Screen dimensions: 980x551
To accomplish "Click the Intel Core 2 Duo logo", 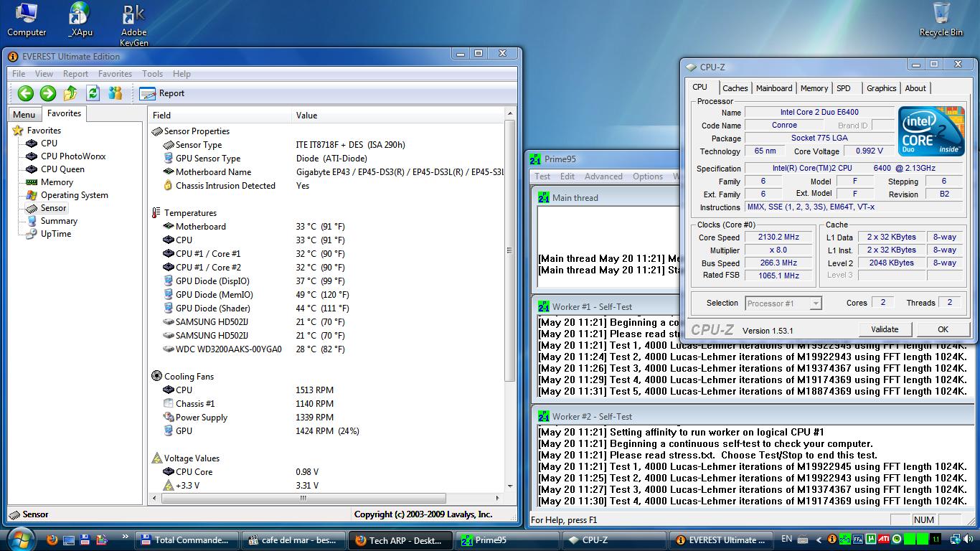I will point(931,131).
